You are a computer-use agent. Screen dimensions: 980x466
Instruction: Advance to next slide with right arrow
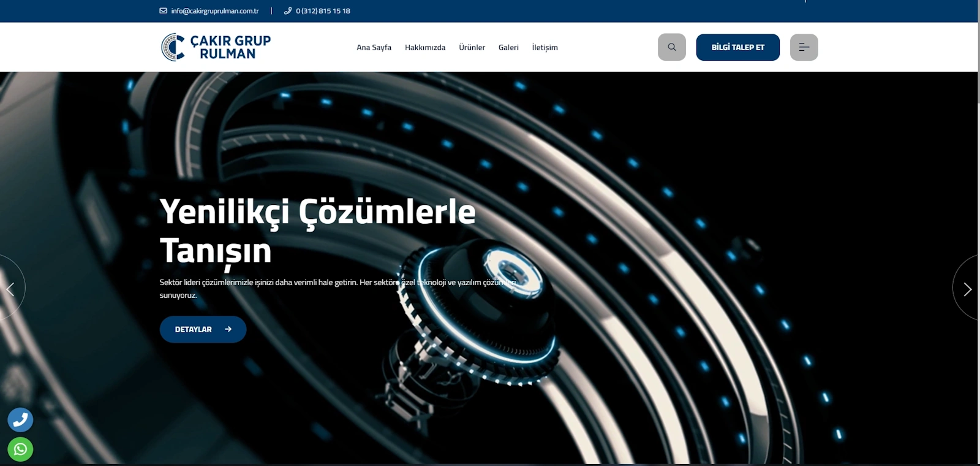[967, 289]
